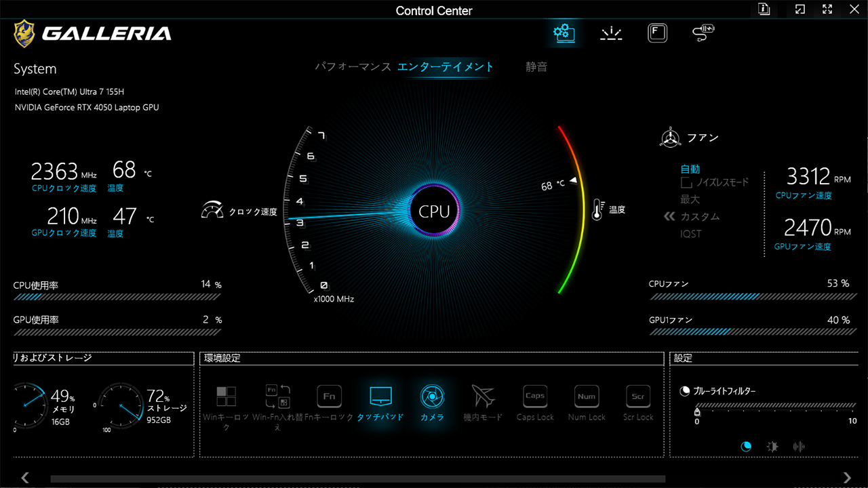Expand custom fan settings with double chevron

669,217
